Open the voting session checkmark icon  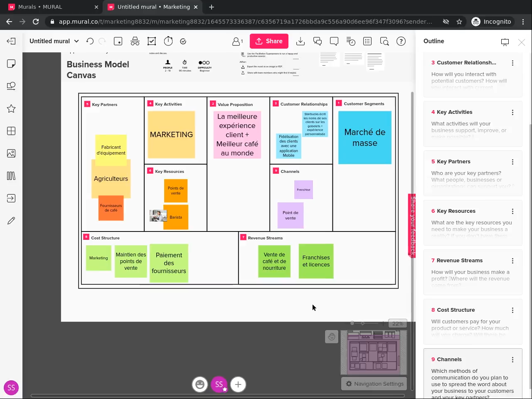pos(183,41)
